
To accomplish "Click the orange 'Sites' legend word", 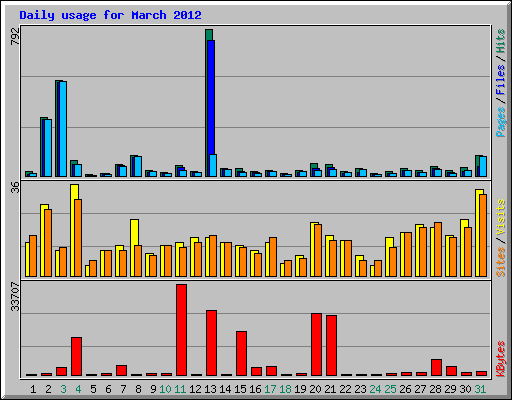I will 500,262.
